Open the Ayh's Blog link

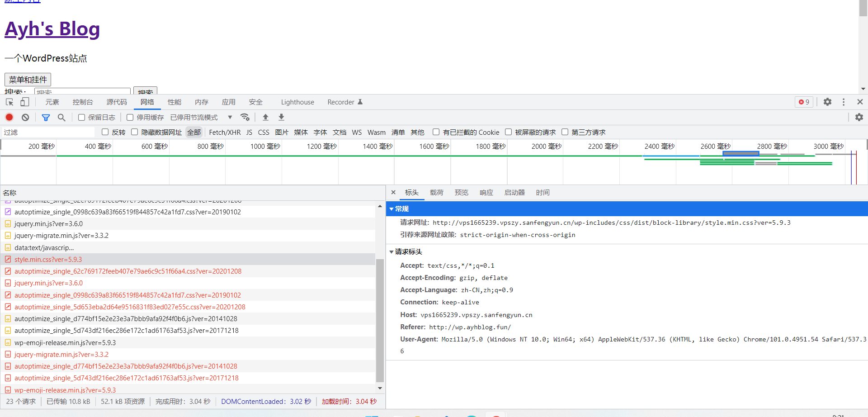click(52, 29)
